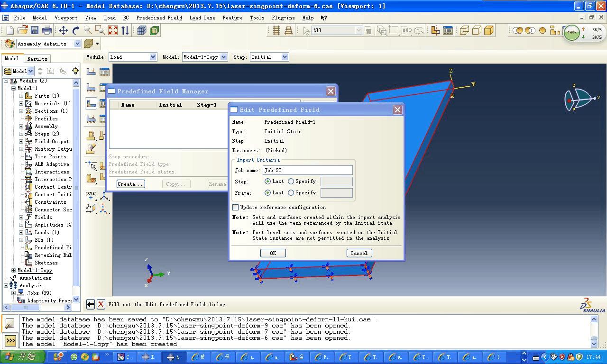607x364 pixels.
Task: Enable Update reference configuration checkbox
Action: [235, 207]
